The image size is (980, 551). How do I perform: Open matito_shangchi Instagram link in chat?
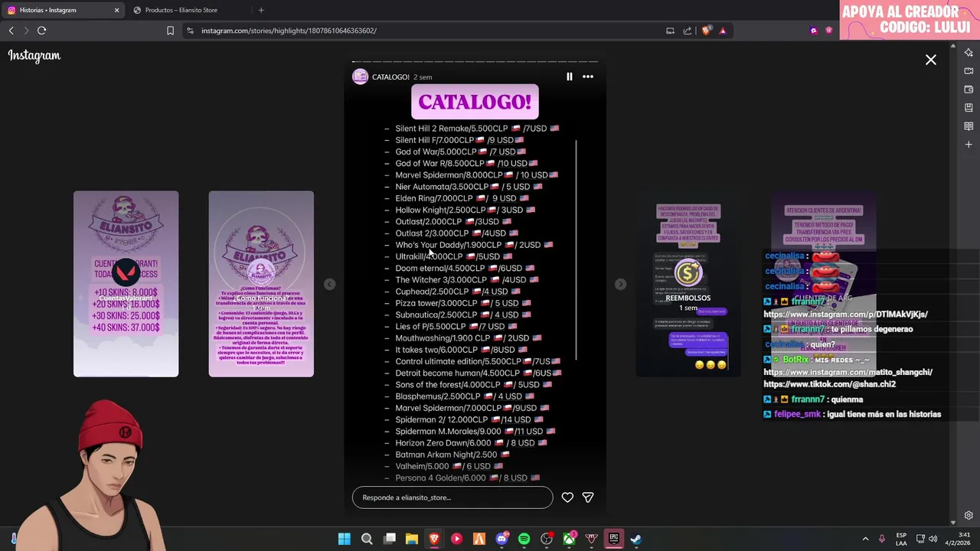click(848, 372)
